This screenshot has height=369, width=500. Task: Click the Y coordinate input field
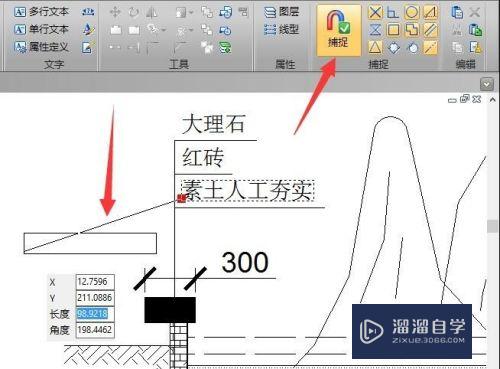point(95,298)
